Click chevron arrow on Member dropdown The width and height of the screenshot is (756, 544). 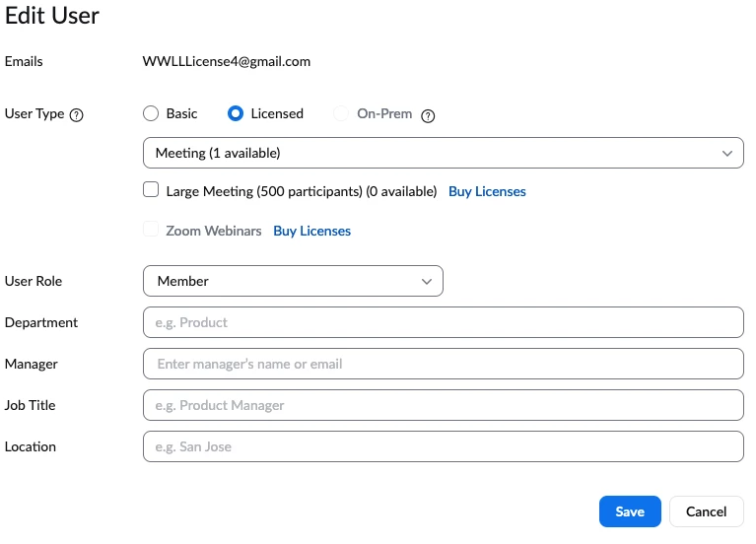tap(427, 282)
